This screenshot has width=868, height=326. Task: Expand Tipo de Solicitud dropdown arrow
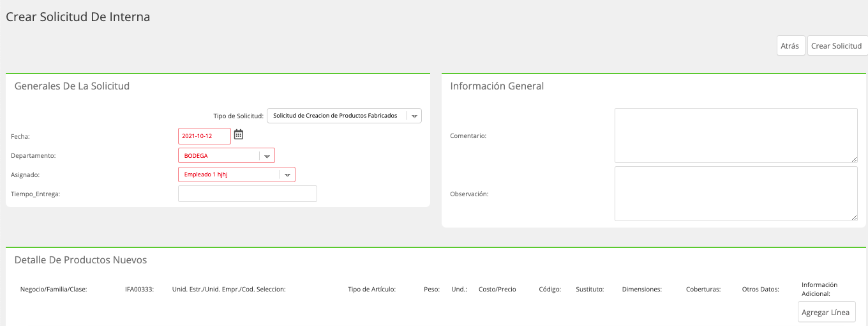pos(414,116)
